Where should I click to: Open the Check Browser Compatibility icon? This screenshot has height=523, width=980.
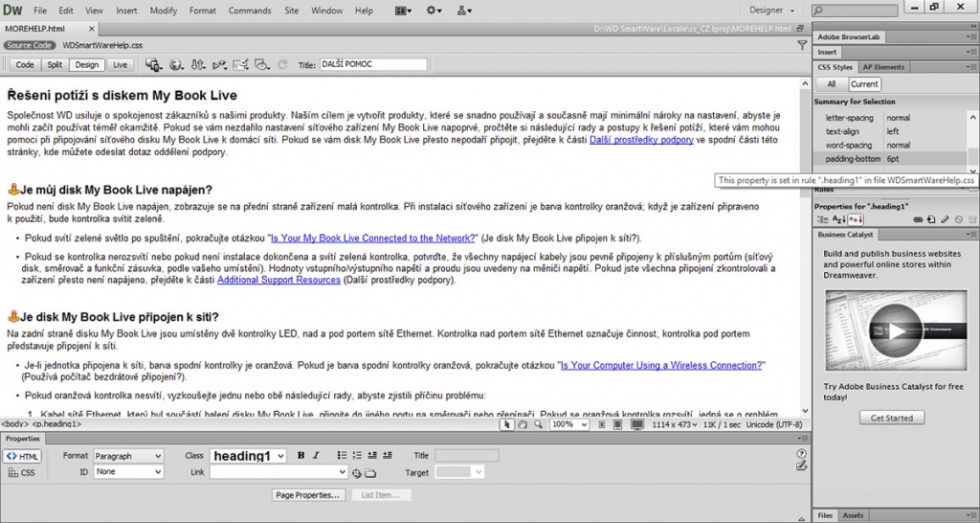(x=240, y=64)
